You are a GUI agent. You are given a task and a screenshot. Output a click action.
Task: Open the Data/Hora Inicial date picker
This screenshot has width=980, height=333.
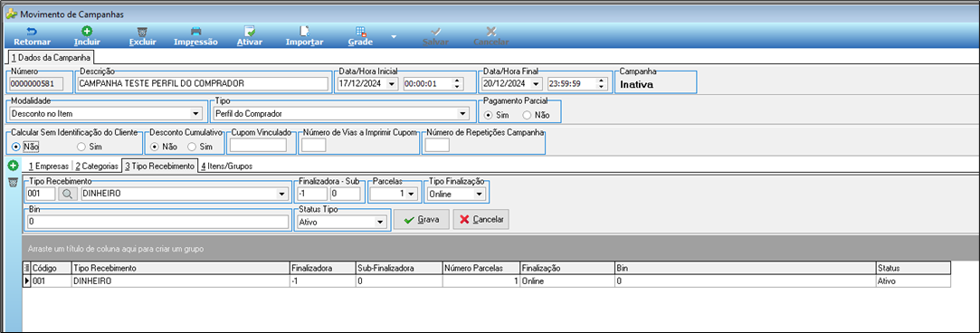pos(392,83)
